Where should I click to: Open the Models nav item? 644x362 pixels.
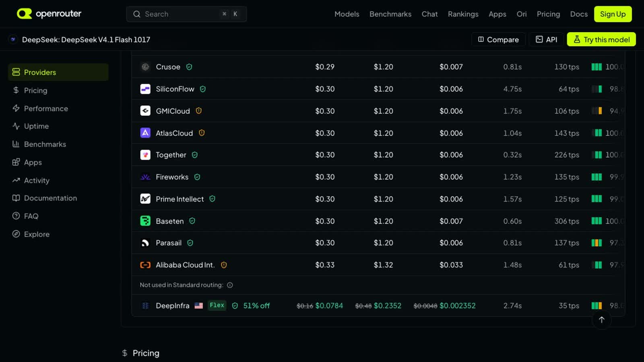pyautogui.click(x=347, y=14)
